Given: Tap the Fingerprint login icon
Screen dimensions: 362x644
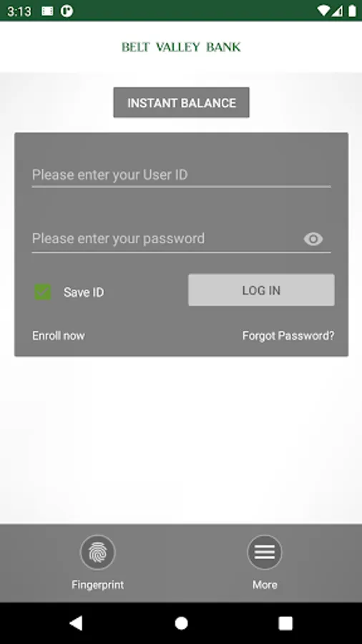Looking at the screenshot, I should click(98, 552).
